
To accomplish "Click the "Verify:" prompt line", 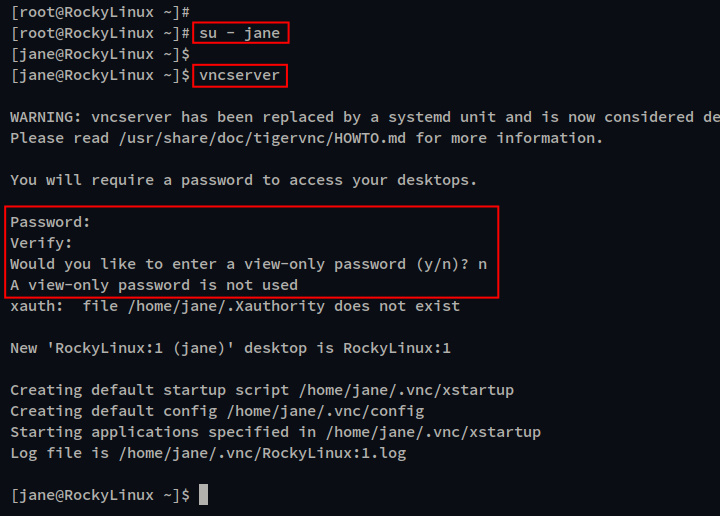I will click(42, 243).
